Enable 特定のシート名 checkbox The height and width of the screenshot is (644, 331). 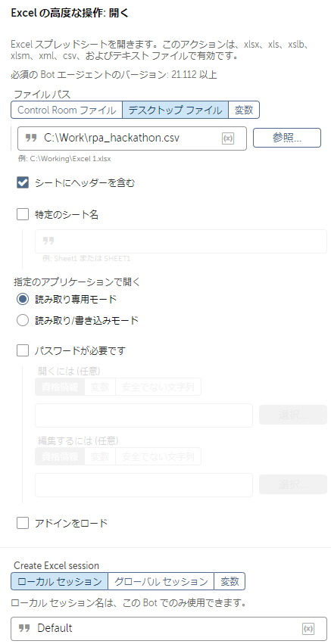click(x=23, y=214)
